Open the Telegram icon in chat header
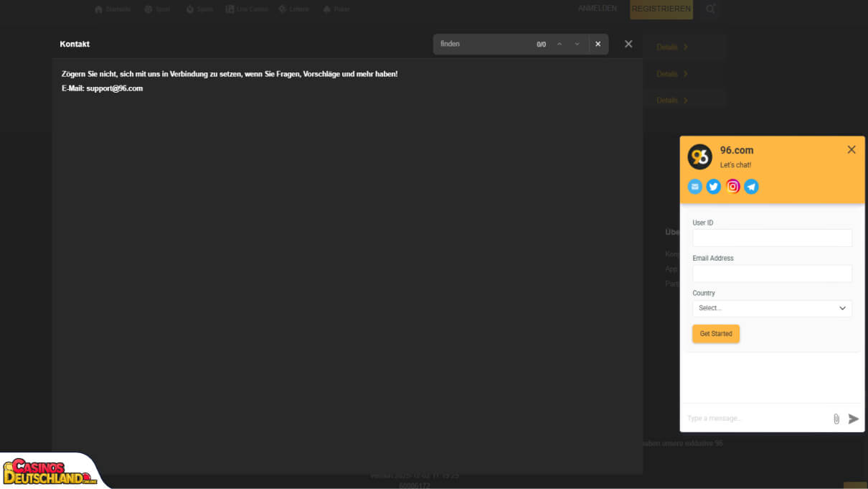 (x=751, y=187)
